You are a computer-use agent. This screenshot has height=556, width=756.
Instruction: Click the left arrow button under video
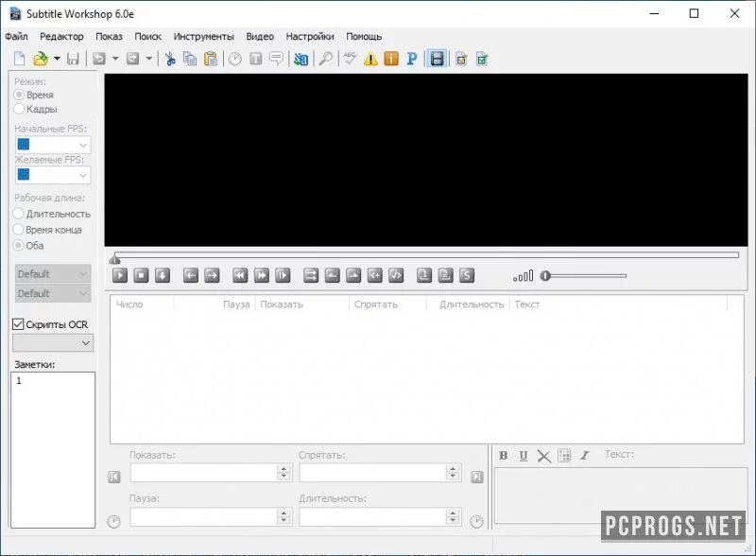[191, 275]
